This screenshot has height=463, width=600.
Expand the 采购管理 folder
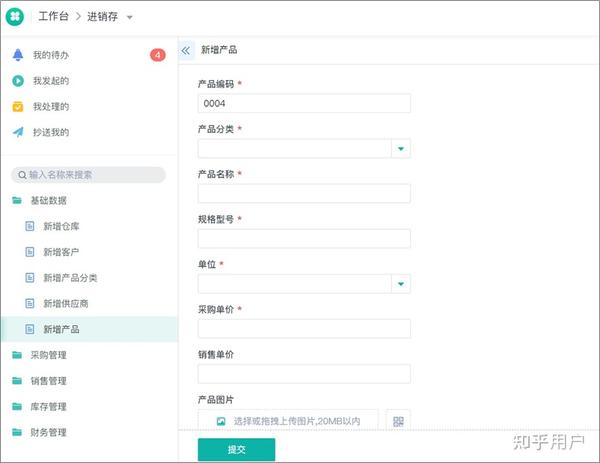pos(48,355)
